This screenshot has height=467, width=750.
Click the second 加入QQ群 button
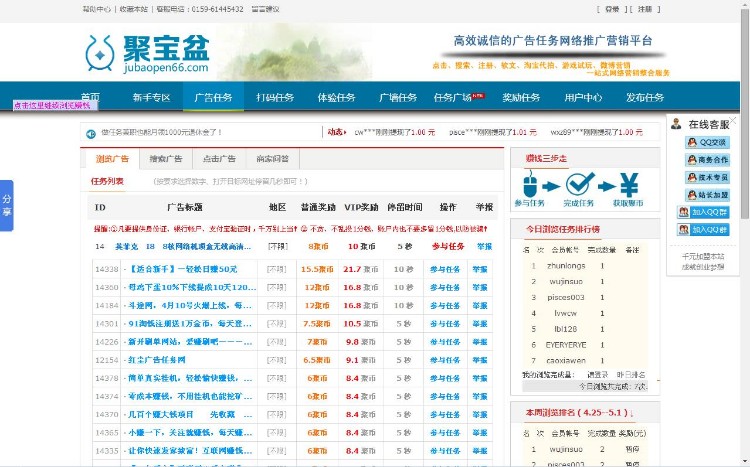[x=703, y=230]
